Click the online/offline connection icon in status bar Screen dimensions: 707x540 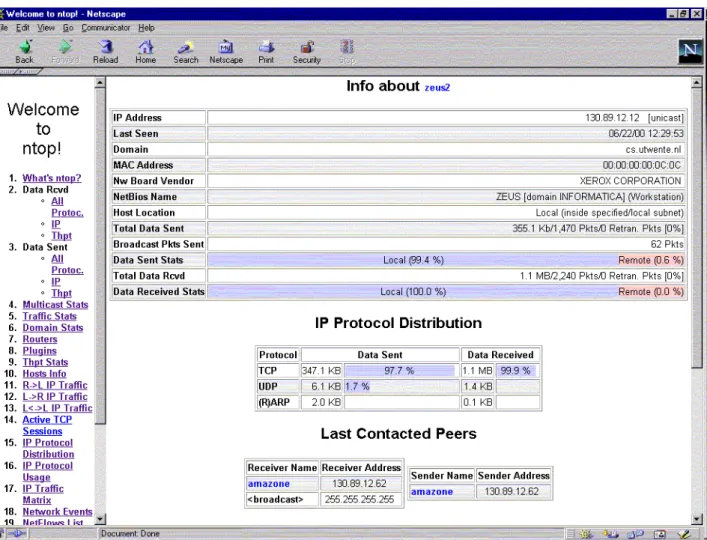click(17, 534)
